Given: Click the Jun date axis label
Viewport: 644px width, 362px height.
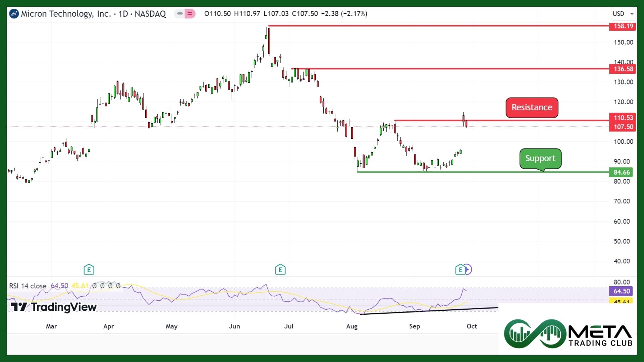Looking at the screenshot, I should point(234,326).
